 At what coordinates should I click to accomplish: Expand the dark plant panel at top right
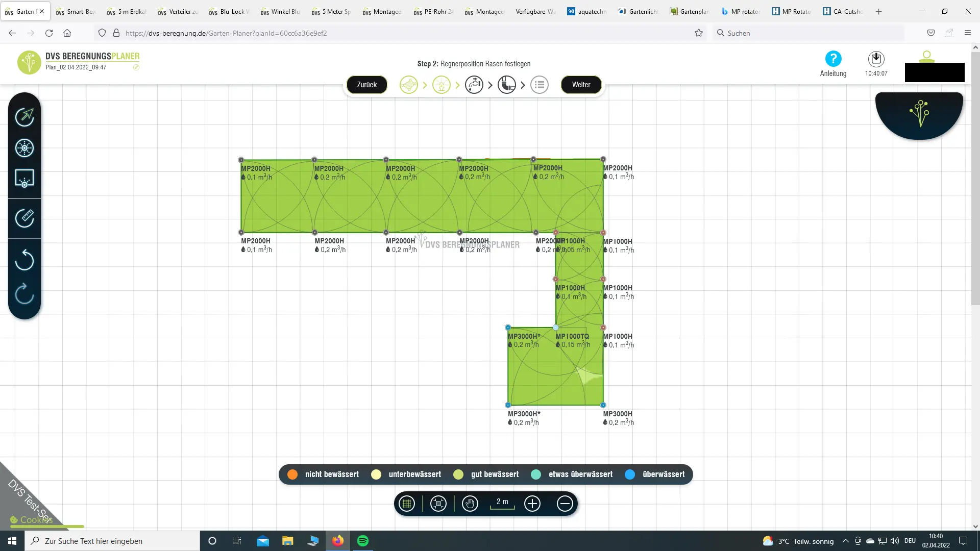(x=919, y=114)
